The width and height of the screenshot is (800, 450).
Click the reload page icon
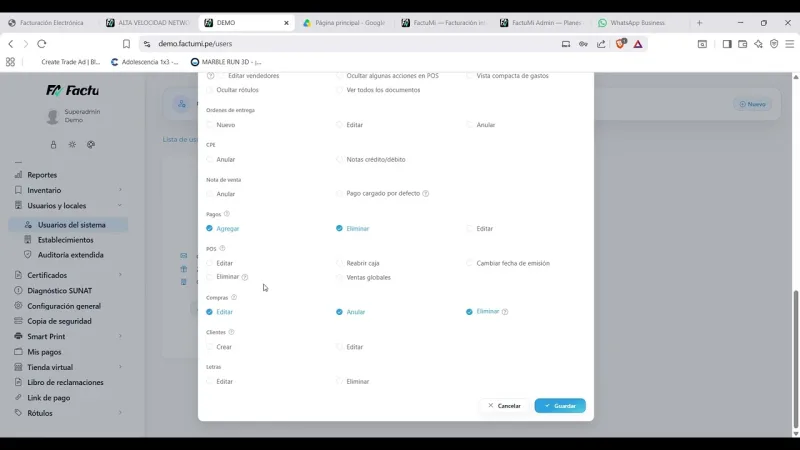pyautogui.click(x=42, y=44)
